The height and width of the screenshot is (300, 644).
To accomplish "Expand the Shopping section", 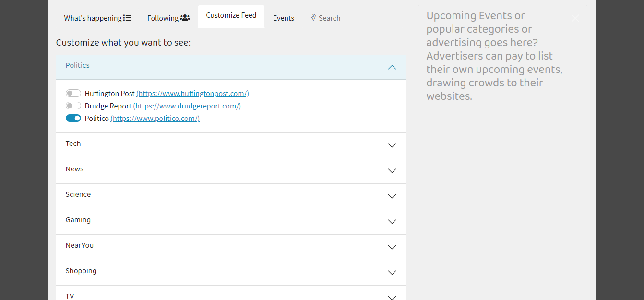I will (392, 273).
